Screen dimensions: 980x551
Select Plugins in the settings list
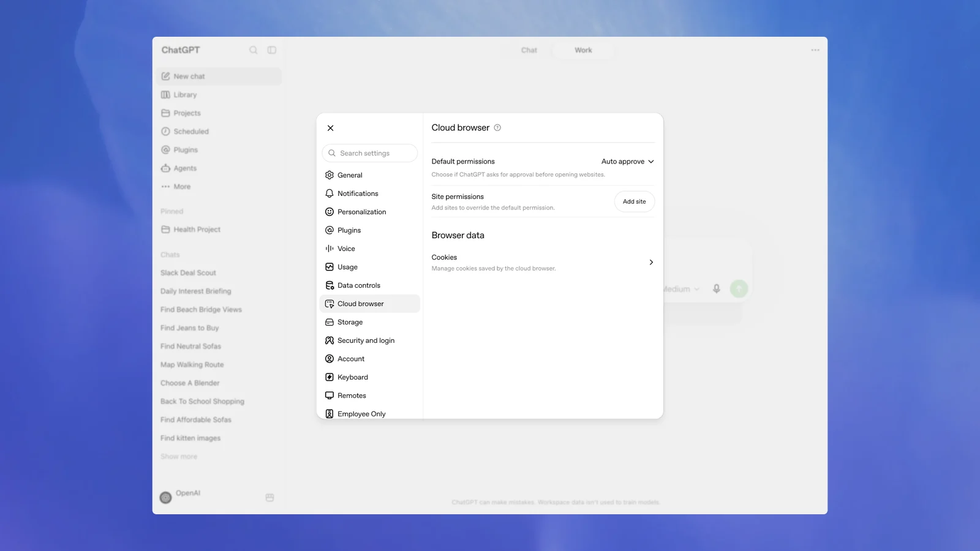point(369,230)
